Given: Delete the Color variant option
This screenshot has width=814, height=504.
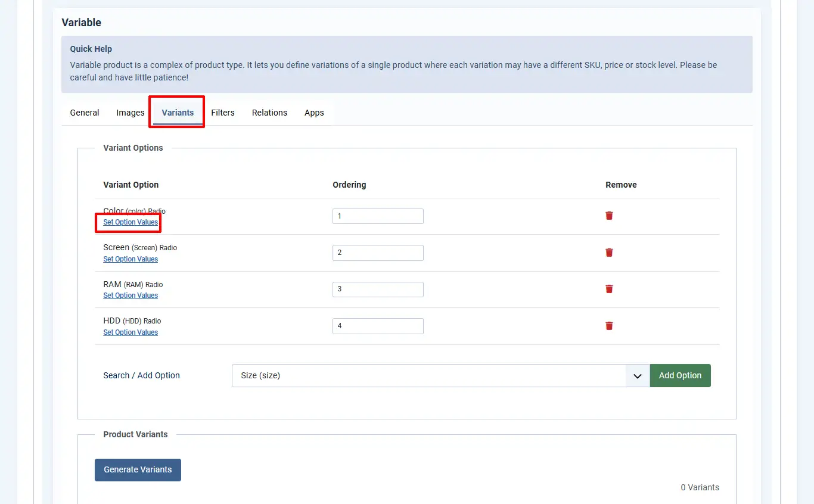Looking at the screenshot, I should 609,216.
